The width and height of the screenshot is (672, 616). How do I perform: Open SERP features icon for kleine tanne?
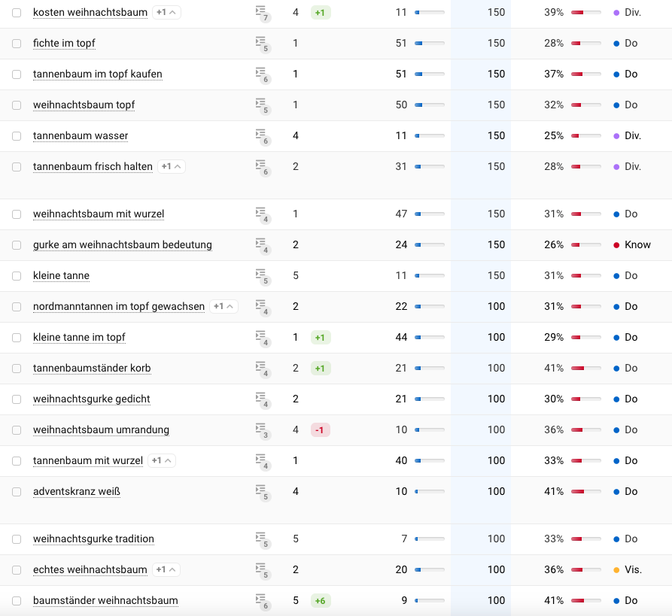(x=261, y=276)
